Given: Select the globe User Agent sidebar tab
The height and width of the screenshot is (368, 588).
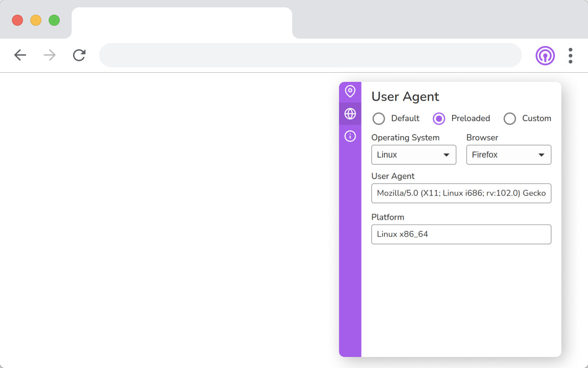Looking at the screenshot, I should pos(350,114).
